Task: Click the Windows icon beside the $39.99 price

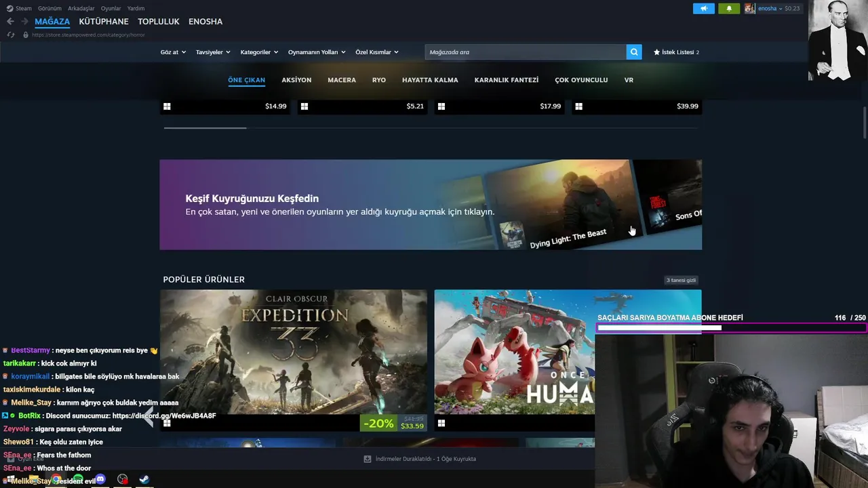Action: coord(578,106)
